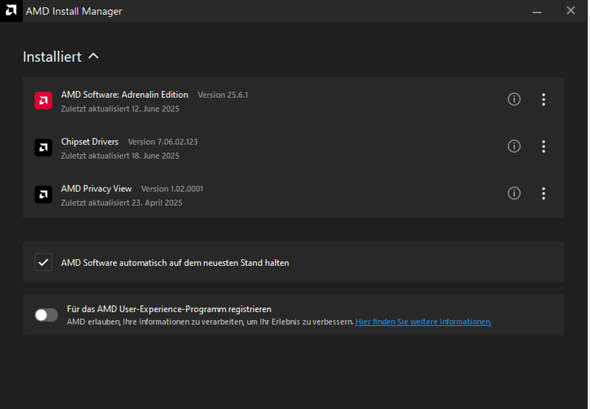Open info for Chipset Drivers
590x409 pixels.
(514, 146)
